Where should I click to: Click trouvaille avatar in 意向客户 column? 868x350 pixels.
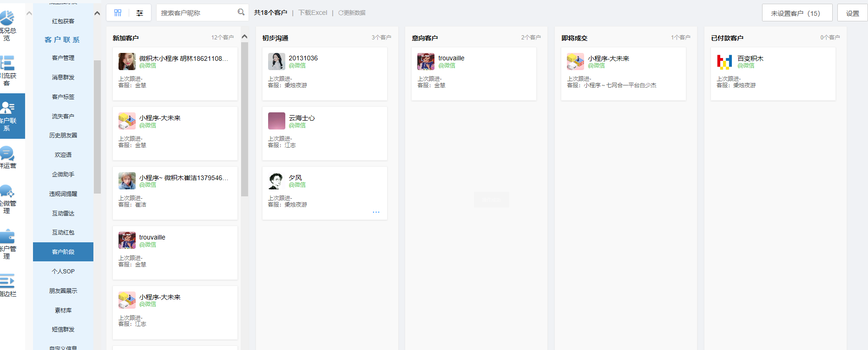click(x=426, y=62)
